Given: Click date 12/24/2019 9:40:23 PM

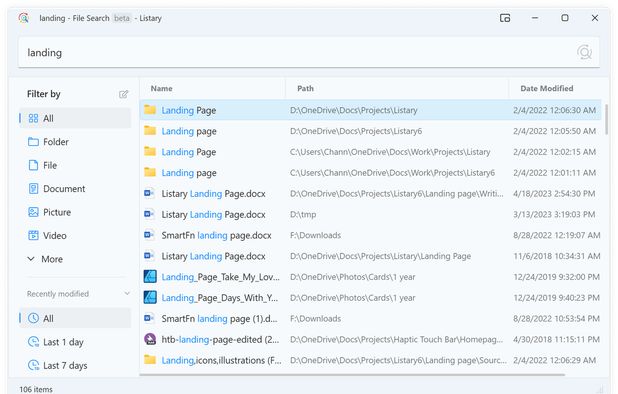Looking at the screenshot, I should [557, 298].
